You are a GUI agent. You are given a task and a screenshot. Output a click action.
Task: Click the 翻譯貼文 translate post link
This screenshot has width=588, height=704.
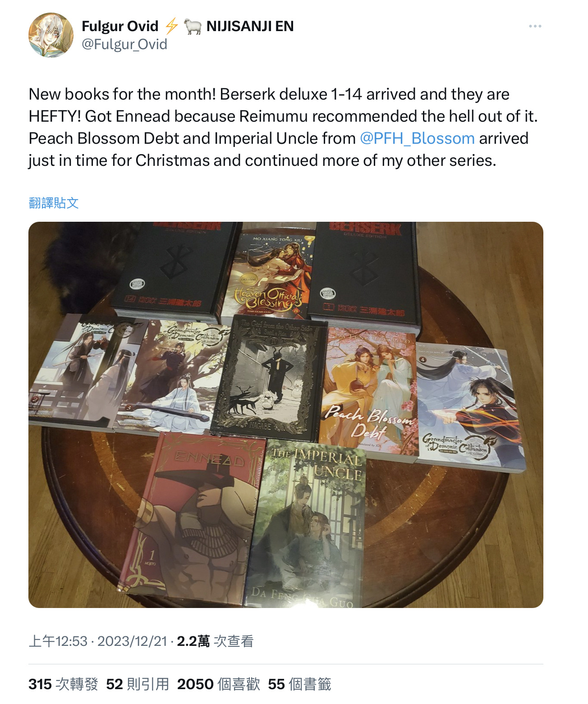click(x=54, y=203)
